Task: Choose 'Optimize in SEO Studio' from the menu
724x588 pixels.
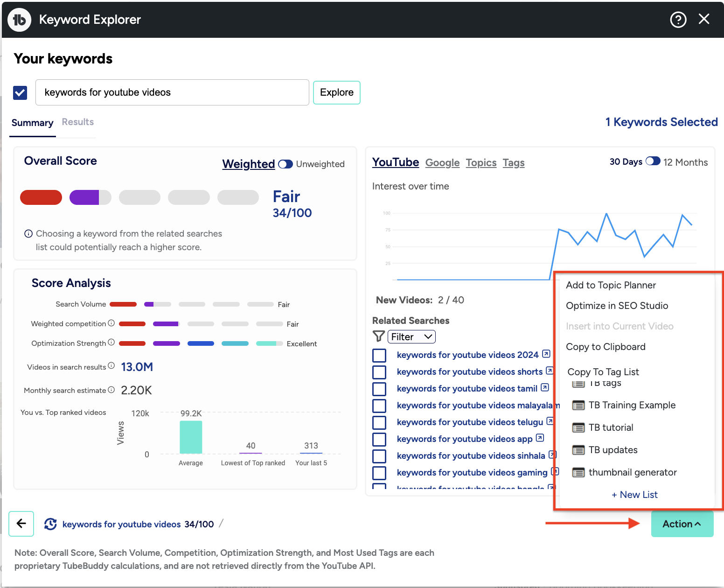Action: pos(617,306)
